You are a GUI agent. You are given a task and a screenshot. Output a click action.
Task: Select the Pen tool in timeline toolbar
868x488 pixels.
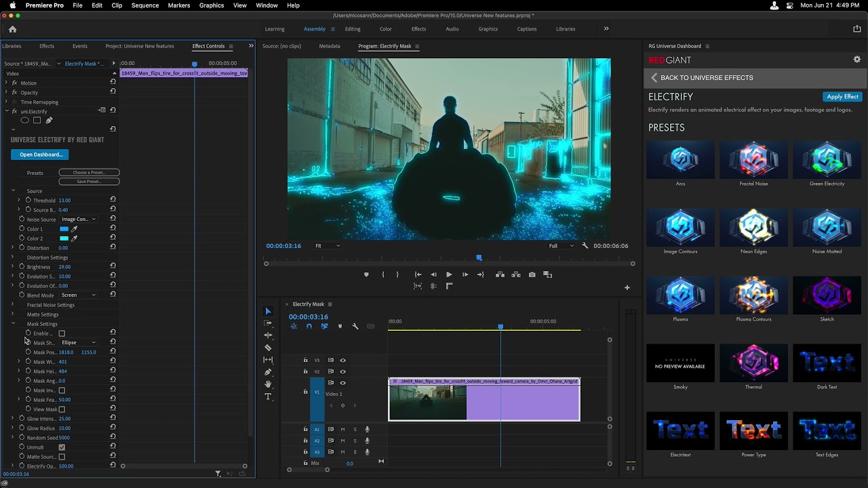pos(268,372)
